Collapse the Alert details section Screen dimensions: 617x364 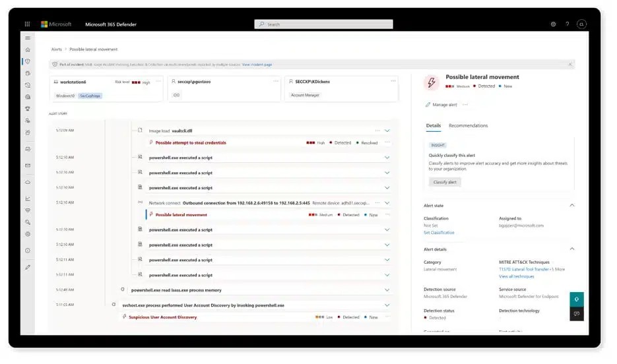pyautogui.click(x=572, y=249)
